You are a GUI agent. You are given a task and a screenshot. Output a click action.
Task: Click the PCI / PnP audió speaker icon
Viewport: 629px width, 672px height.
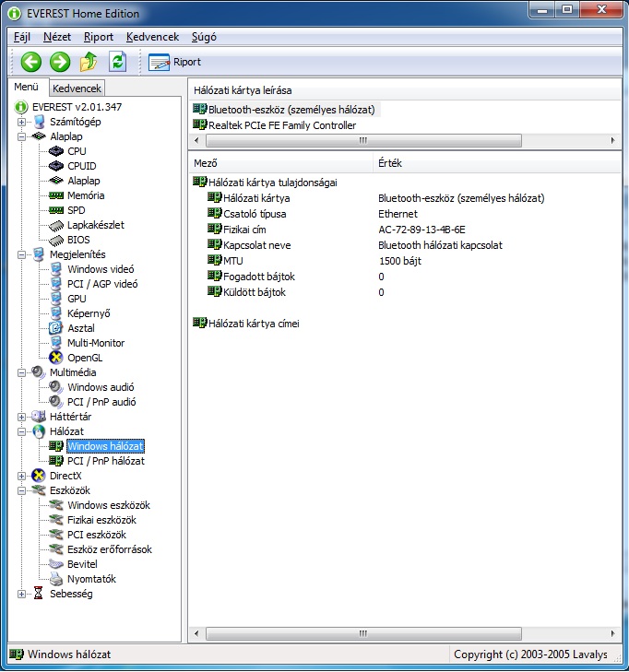pos(56,402)
